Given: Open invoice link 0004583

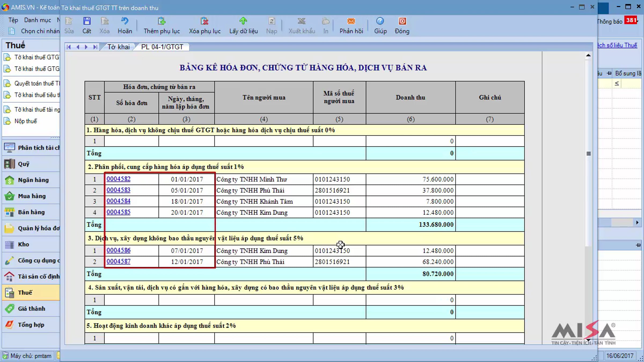Looking at the screenshot, I should [x=118, y=190].
